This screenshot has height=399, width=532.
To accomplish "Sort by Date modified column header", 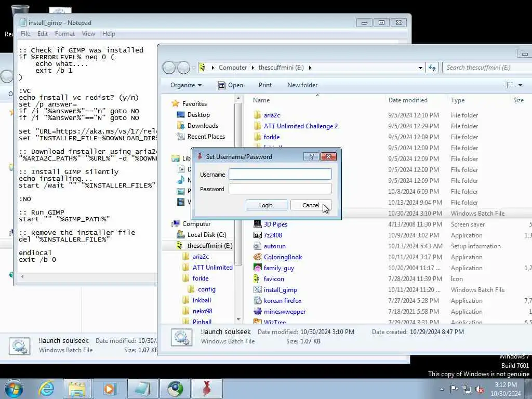I will [x=408, y=100].
